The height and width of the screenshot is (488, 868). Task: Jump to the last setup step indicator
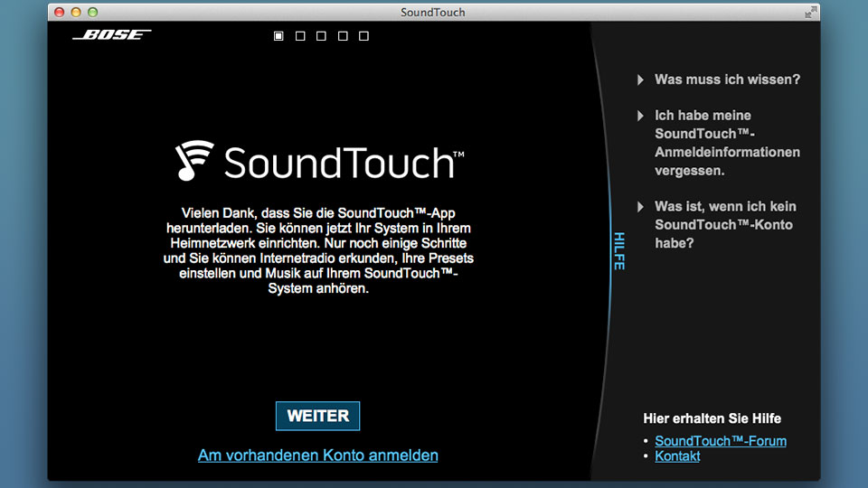[x=364, y=36]
